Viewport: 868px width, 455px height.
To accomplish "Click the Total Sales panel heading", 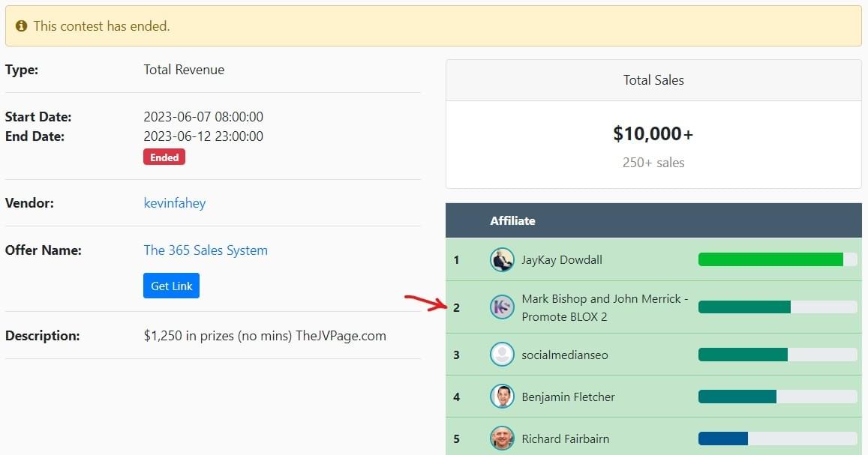I will 653,80.
